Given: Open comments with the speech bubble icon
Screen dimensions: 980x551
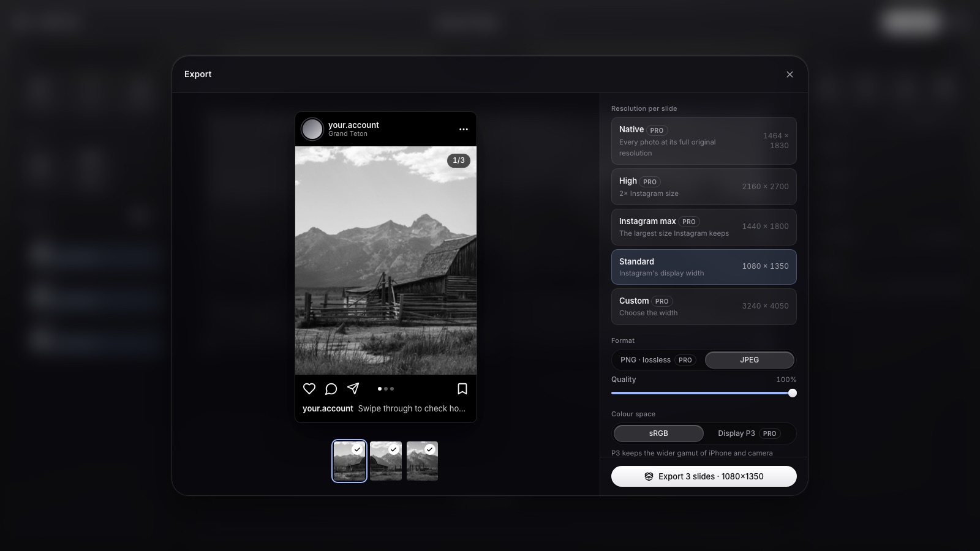Looking at the screenshot, I should click(331, 389).
